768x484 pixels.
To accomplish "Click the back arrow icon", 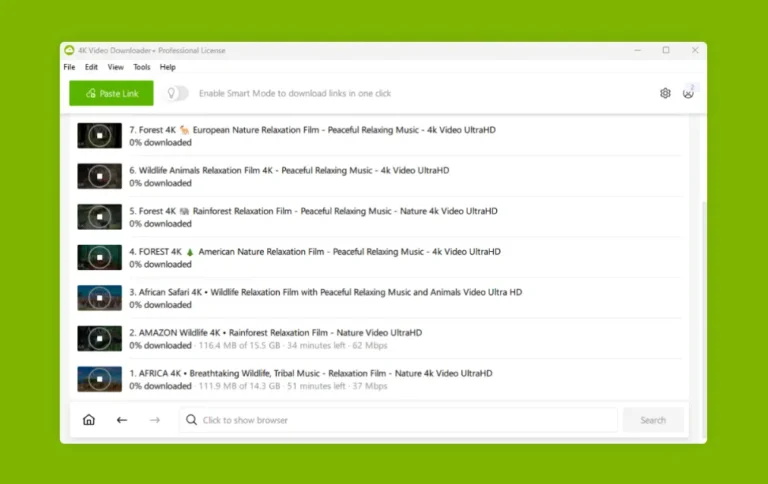I will point(122,420).
